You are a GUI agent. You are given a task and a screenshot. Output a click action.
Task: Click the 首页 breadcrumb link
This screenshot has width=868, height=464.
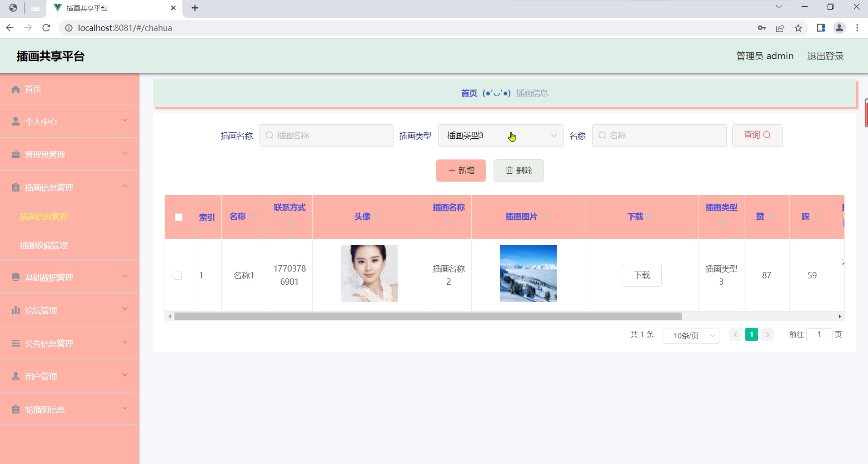click(469, 93)
